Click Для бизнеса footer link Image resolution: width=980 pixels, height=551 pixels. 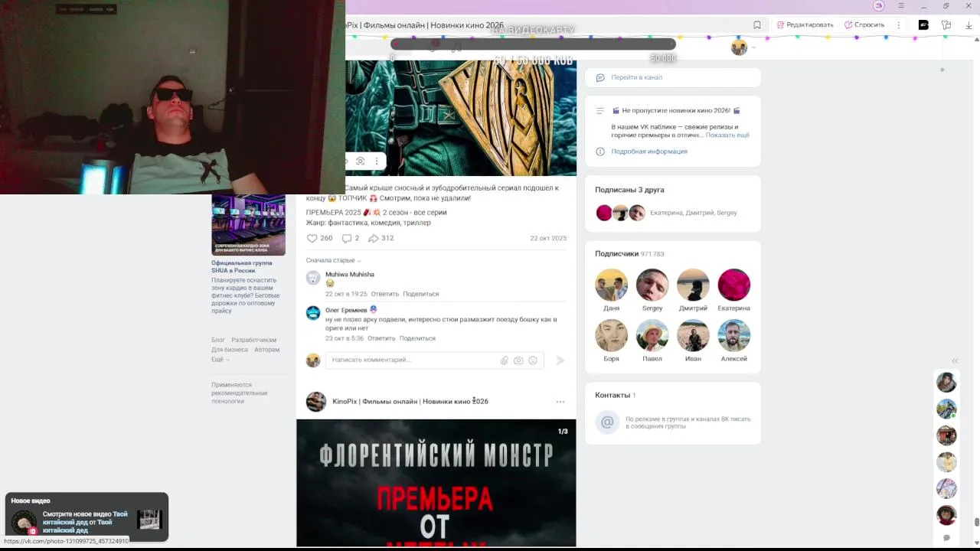tap(230, 350)
